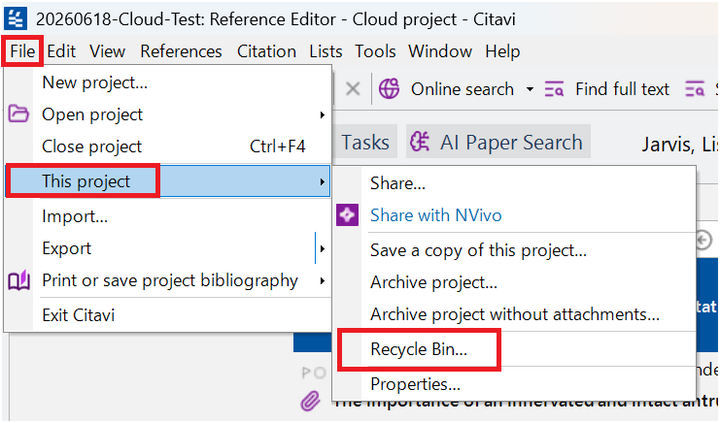Open the References menu
Screen dimensions: 720x423
click(181, 51)
